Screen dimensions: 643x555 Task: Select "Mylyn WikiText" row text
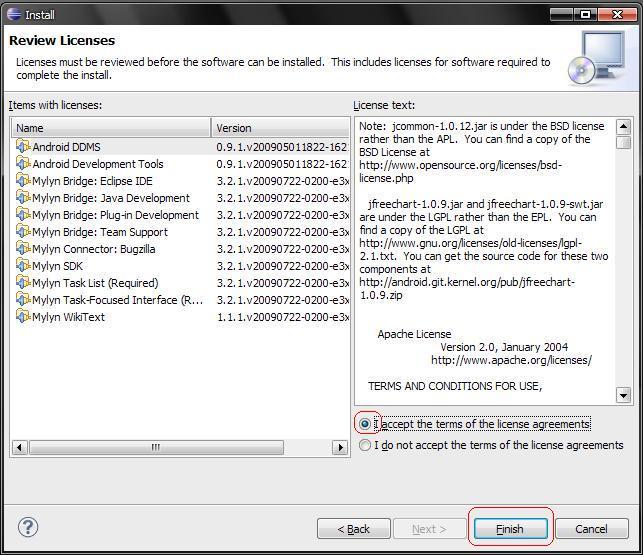coord(68,317)
